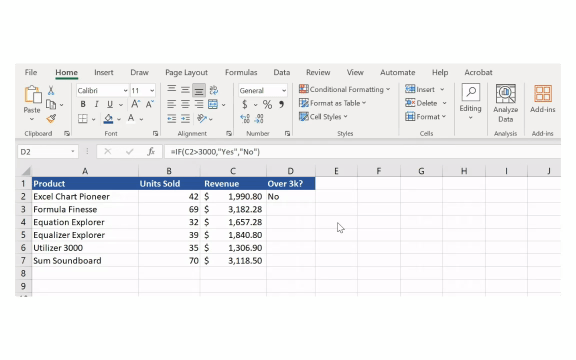576x360 pixels.
Task: Click the Borders icon
Action: (83, 119)
